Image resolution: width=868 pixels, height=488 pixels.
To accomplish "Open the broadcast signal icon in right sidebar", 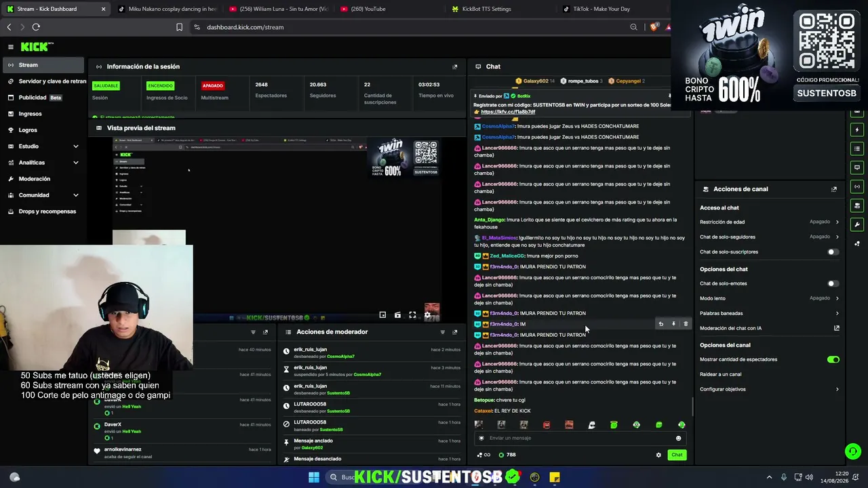I will tap(858, 186).
